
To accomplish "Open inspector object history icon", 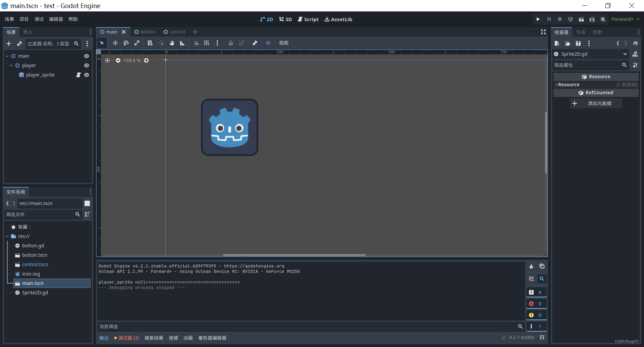I will tap(635, 43).
